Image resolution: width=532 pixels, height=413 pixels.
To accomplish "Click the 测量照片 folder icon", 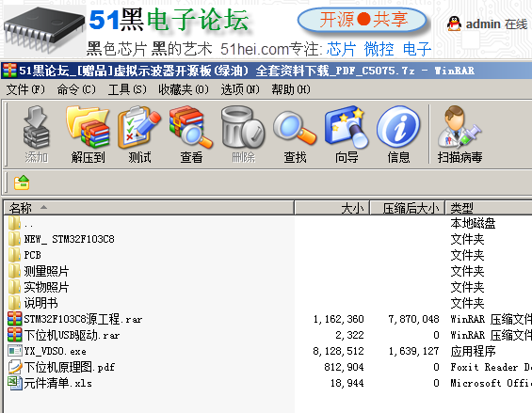I will [x=14, y=271].
